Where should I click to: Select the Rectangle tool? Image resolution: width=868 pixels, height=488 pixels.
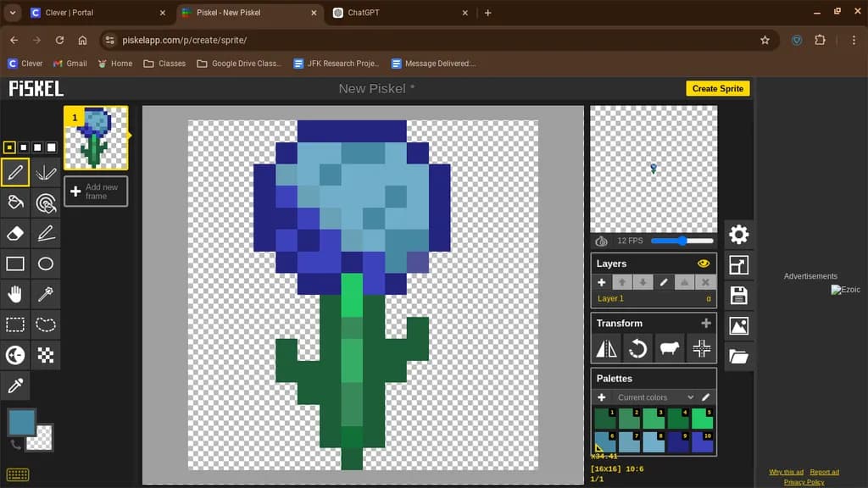point(15,264)
